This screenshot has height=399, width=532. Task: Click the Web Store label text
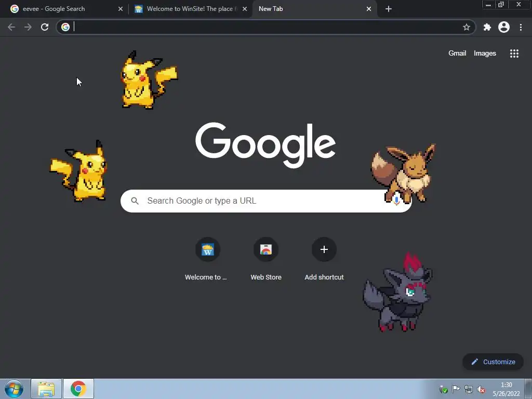(x=266, y=277)
